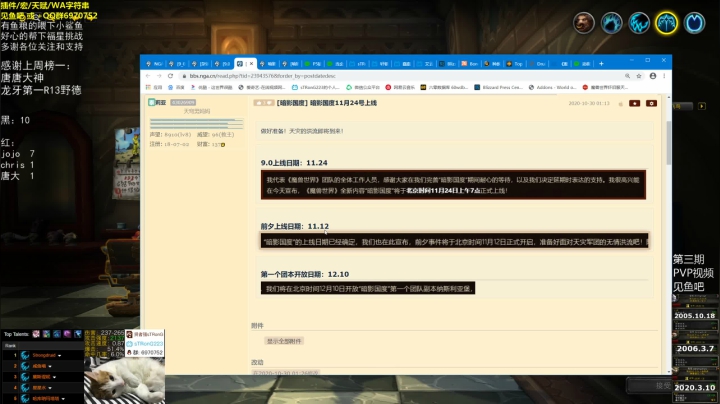Open the 2006.3.7 video thumbnail
This screenshot has width=720, height=404.
(695, 348)
